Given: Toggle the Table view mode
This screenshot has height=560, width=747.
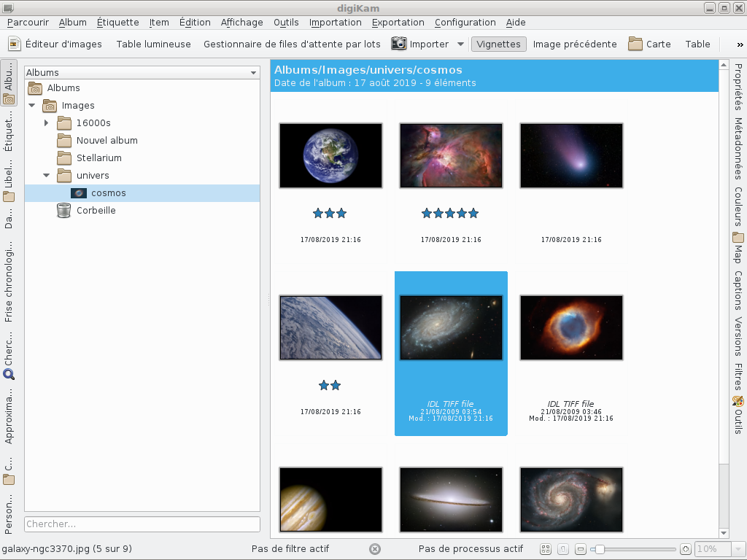Looking at the screenshot, I should pyautogui.click(x=697, y=44).
